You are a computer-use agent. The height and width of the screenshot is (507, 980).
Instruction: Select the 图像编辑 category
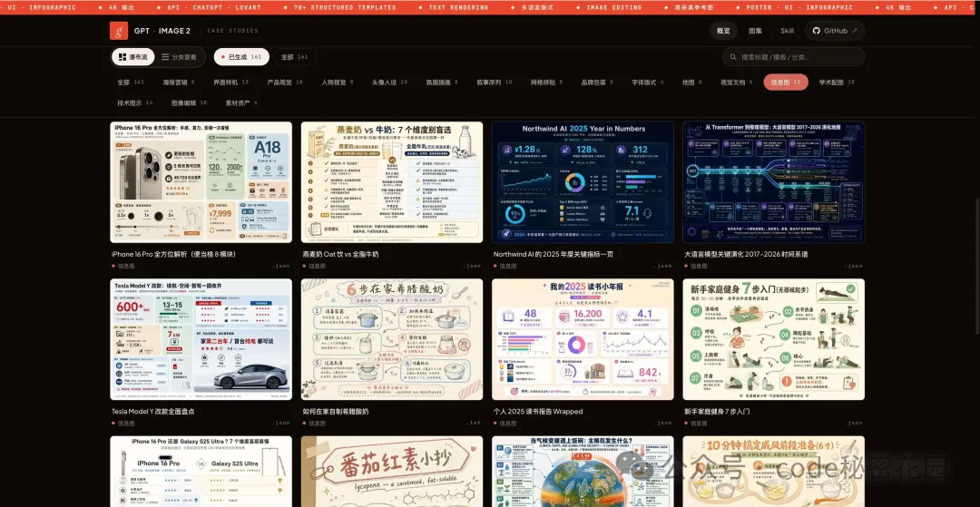(x=189, y=102)
